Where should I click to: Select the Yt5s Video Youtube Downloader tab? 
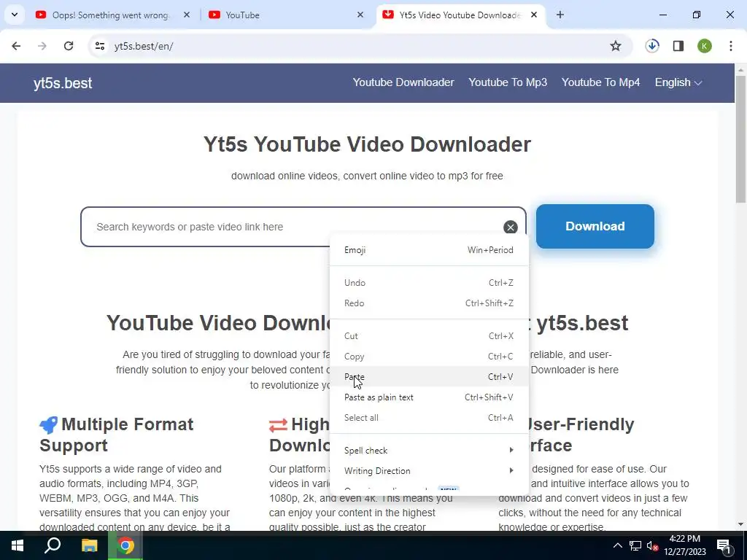[460, 15]
